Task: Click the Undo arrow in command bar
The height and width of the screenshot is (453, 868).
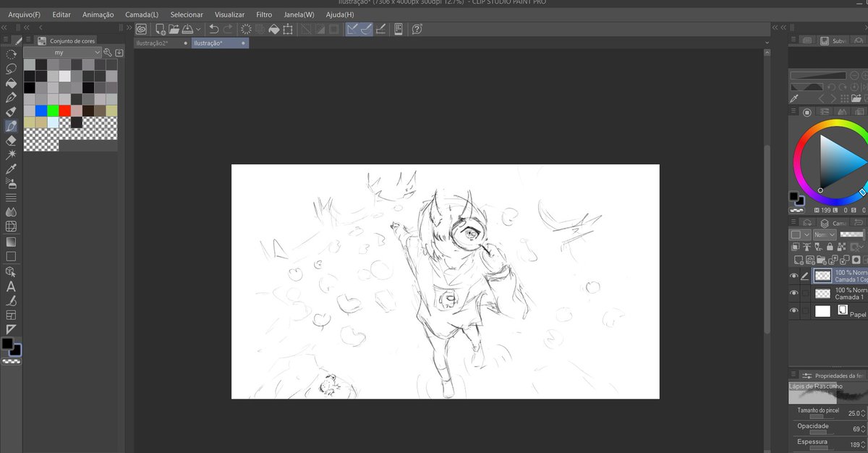Action: 213,29
